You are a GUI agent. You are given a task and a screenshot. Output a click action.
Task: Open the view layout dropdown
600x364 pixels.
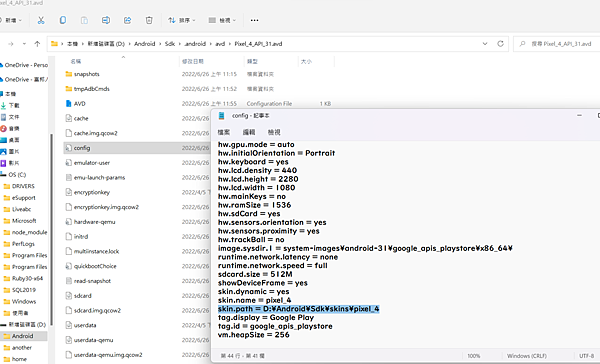pos(222,20)
